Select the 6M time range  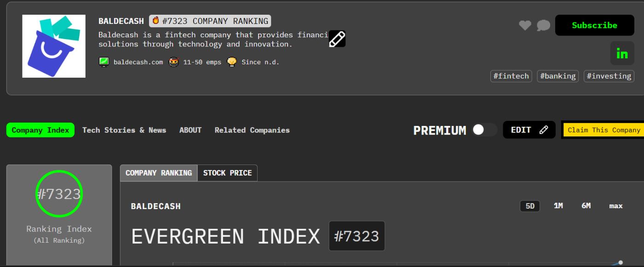[x=586, y=206]
